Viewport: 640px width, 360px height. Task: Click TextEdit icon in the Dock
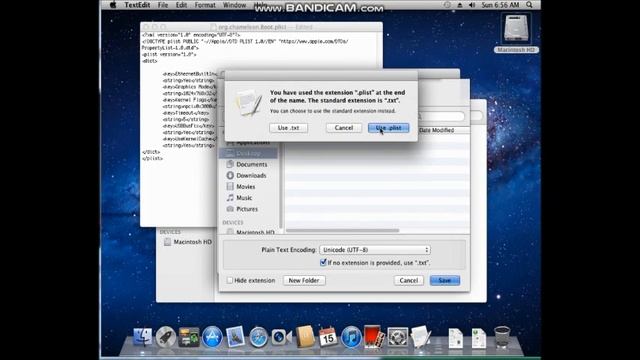click(x=420, y=337)
